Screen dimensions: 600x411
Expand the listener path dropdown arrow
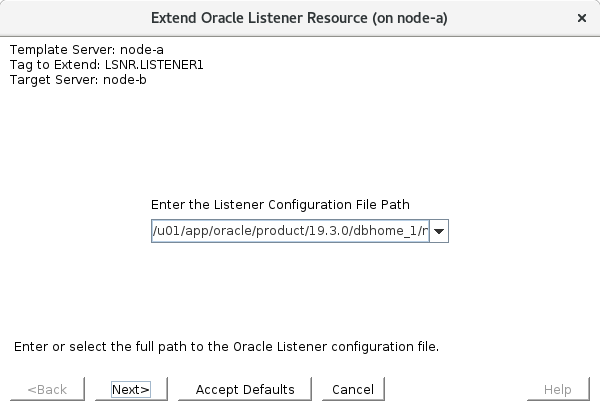click(439, 232)
